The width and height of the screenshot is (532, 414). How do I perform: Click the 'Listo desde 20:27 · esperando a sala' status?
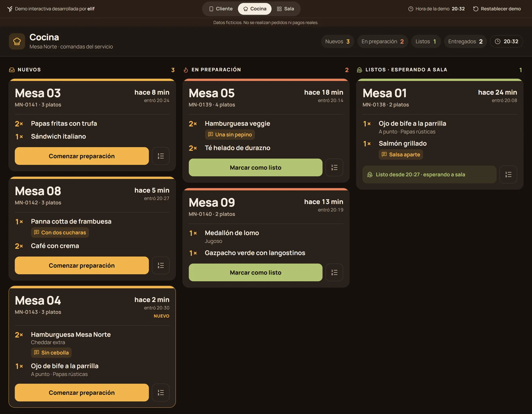pos(429,174)
